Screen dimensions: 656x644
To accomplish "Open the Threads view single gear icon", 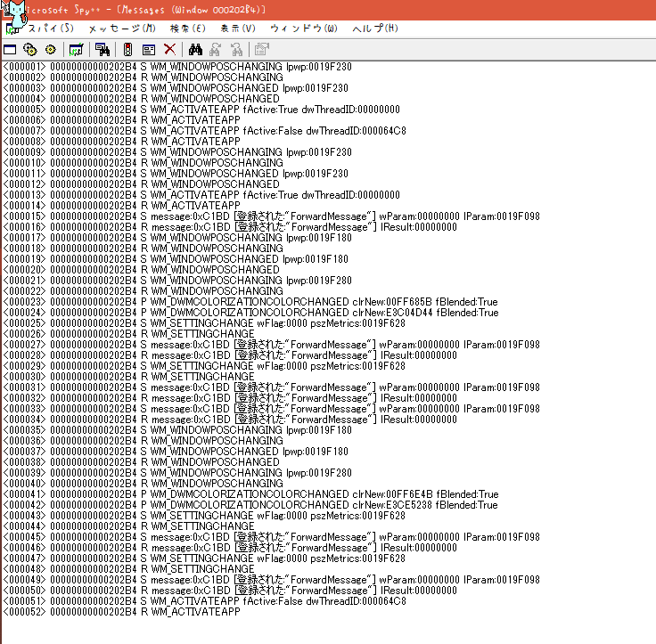I will (x=51, y=50).
